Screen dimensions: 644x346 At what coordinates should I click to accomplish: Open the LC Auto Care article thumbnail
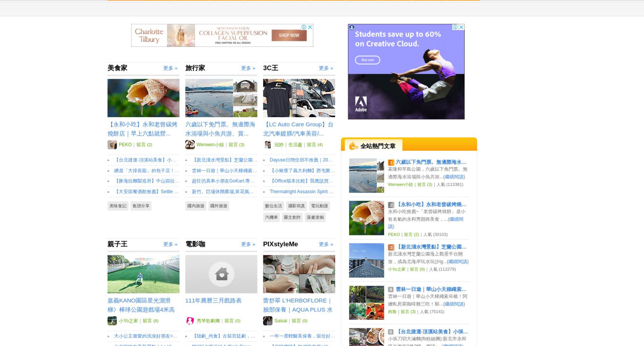pos(299,98)
